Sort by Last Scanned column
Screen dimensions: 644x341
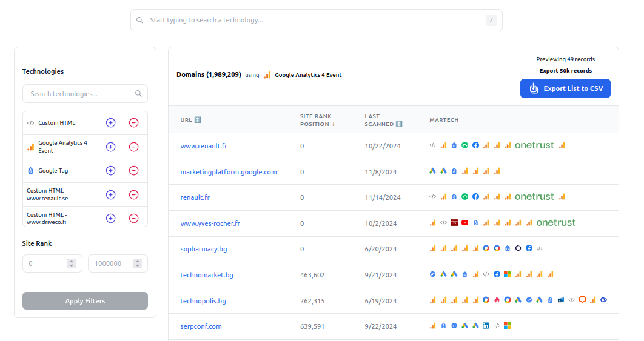(383, 121)
